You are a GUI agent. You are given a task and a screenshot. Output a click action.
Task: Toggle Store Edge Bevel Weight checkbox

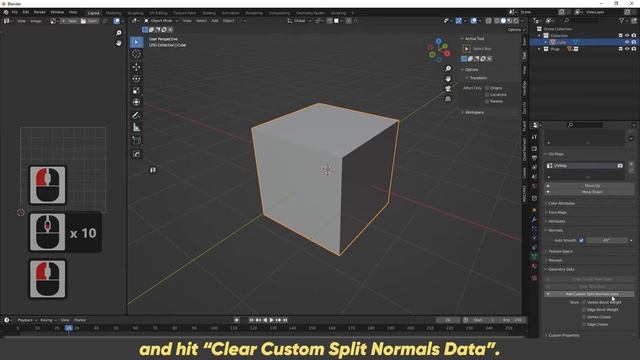[x=584, y=310]
